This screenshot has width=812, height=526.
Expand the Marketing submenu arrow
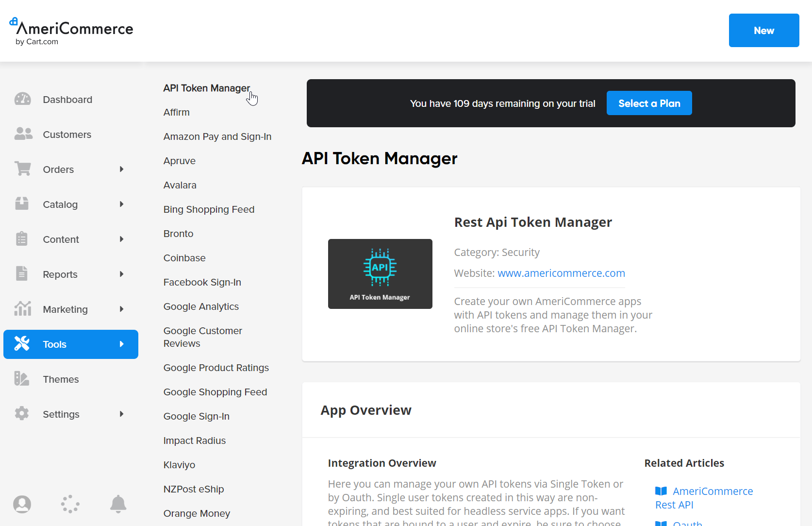(122, 309)
